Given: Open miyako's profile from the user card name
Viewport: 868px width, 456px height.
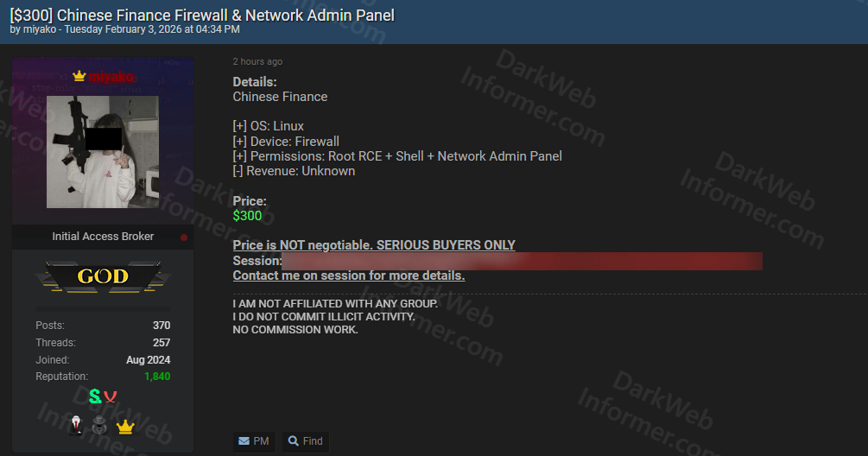Looking at the screenshot, I should pos(111,76).
